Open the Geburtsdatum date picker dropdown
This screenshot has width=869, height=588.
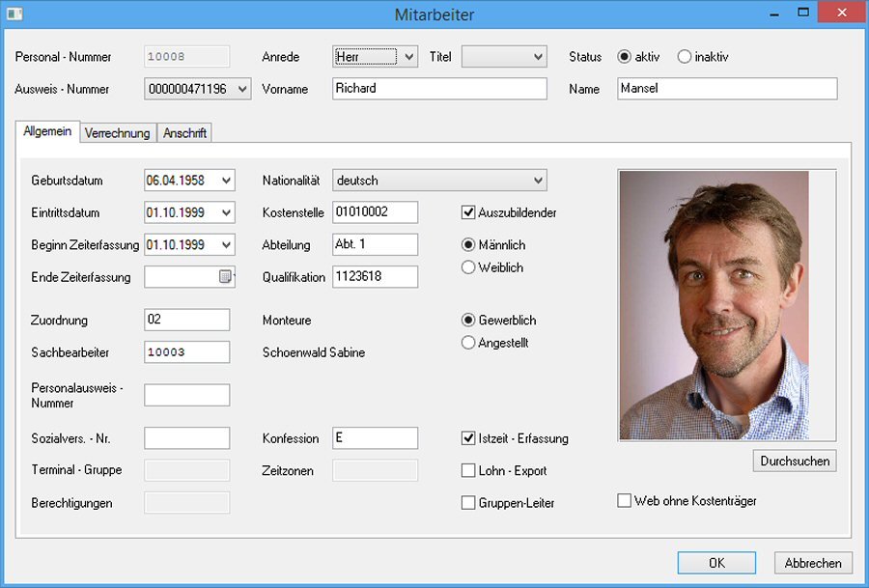[x=226, y=181]
